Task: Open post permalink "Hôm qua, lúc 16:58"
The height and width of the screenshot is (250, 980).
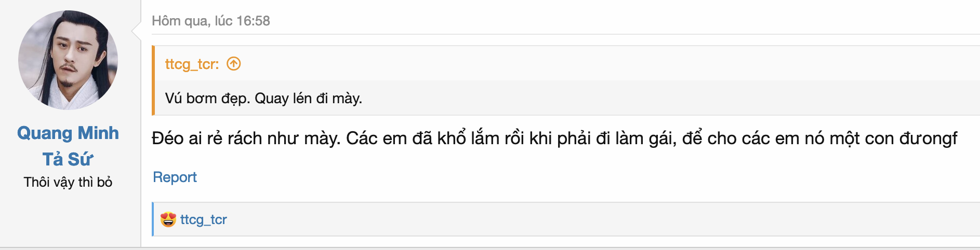Action: (x=210, y=21)
